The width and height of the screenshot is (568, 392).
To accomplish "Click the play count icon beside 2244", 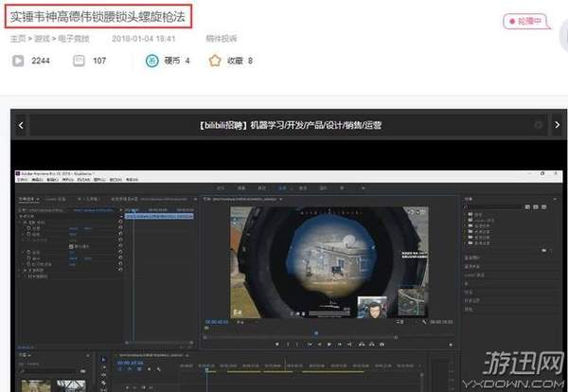I will [18, 61].
